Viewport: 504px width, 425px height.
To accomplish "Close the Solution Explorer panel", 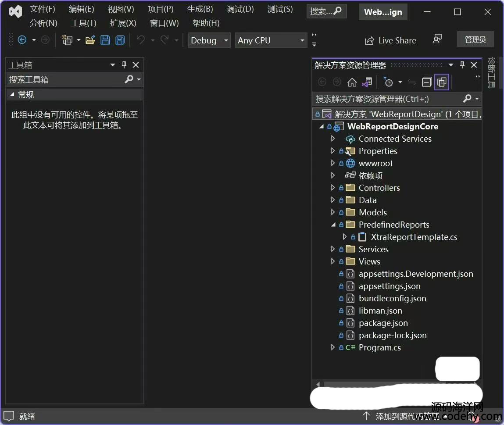I will (474, 65).
